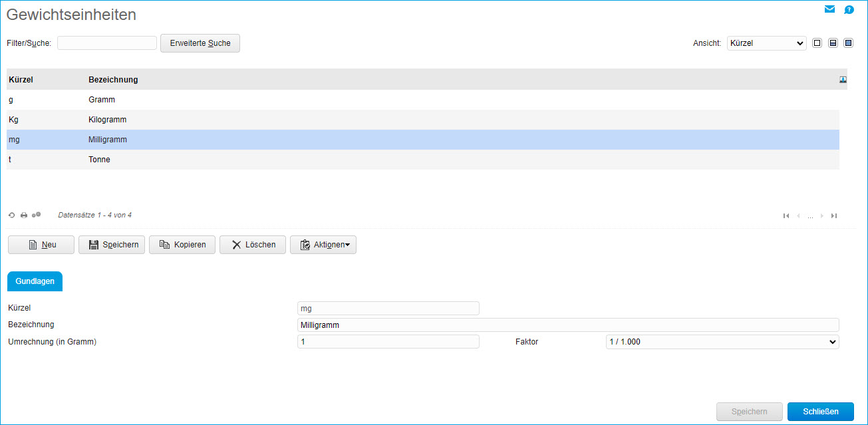Image resolution: width=868 pixels, height=425 pixels.
Task: Expand the Aktionen dropdown button
Action: click(x=323, y=245)
